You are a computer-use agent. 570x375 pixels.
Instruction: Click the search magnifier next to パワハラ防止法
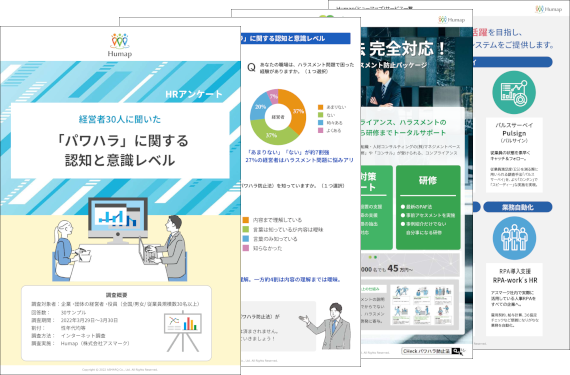coord(456,351)
